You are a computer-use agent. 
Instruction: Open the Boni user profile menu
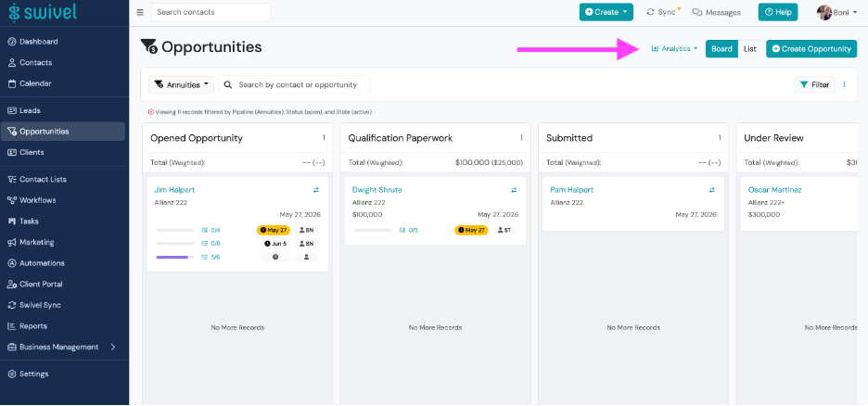pos(836,12)
